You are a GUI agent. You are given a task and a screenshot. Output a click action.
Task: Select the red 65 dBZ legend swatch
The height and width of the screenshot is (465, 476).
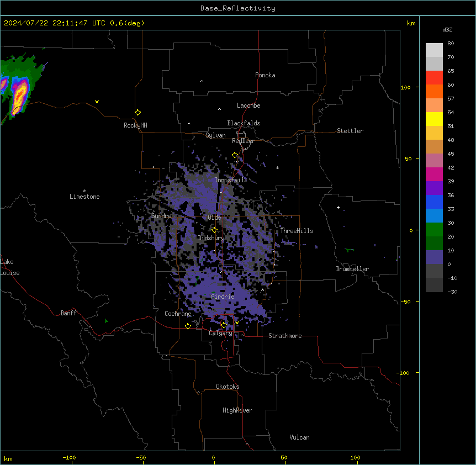coord(434,78)
